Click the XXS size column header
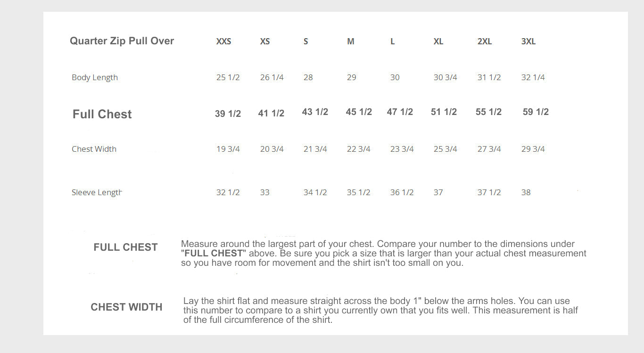 [223, 41]
